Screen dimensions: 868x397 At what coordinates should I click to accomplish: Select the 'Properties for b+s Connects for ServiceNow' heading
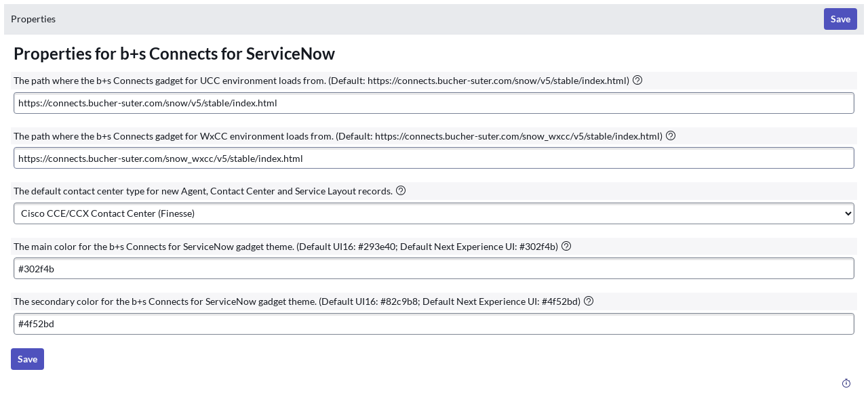[x=174, y=54]
